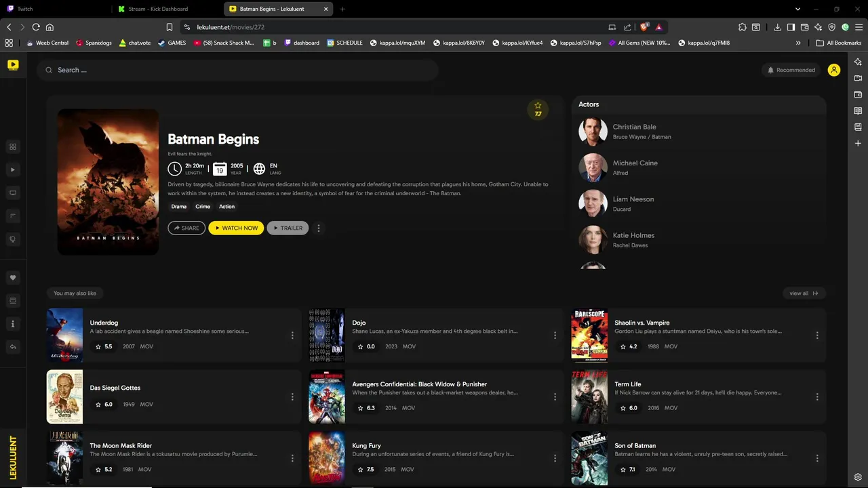868x488 pixels.
Task: Open Brave VPN shield icon
Action: 832,27
